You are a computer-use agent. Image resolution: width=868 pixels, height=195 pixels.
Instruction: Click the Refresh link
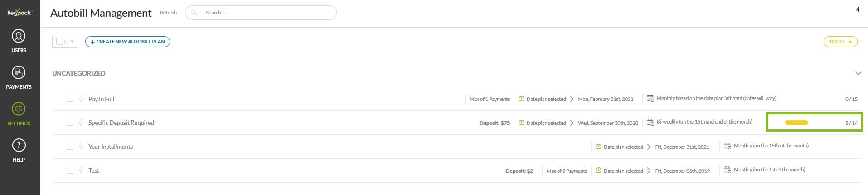(x=168, y=13)
